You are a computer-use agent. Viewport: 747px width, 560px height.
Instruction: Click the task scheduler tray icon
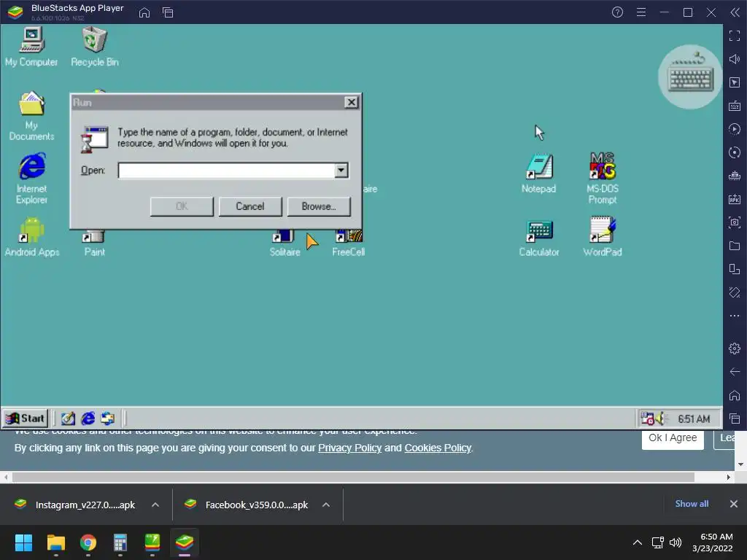pyautogui.click(x=648, y=419)
